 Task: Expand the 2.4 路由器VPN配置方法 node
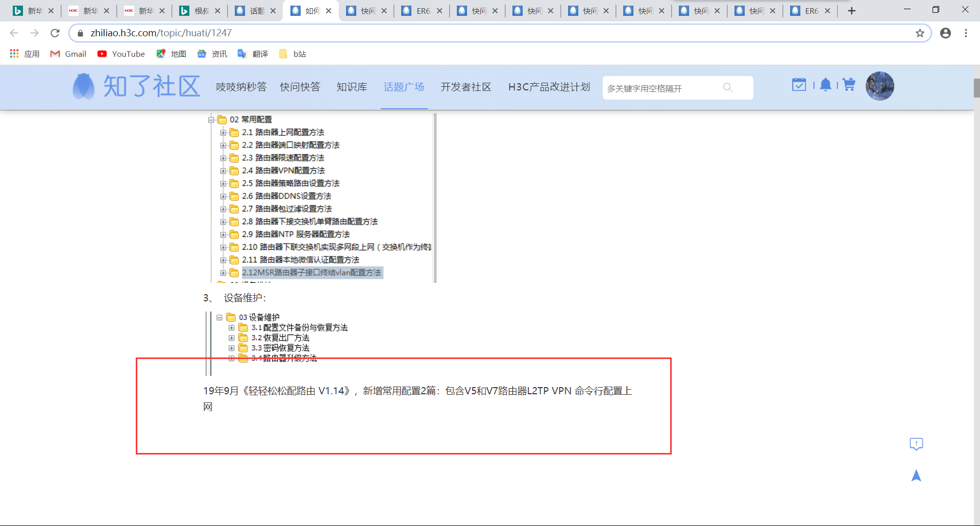223,171
